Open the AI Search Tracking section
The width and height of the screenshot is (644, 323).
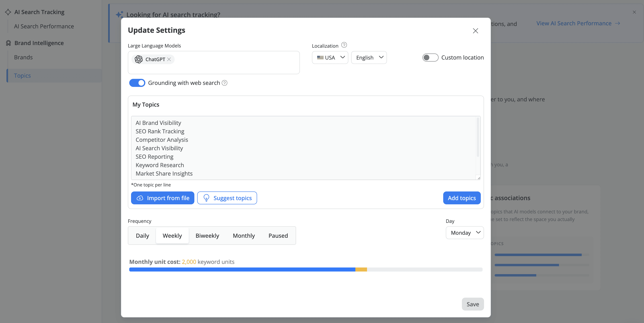click(39, 12)
